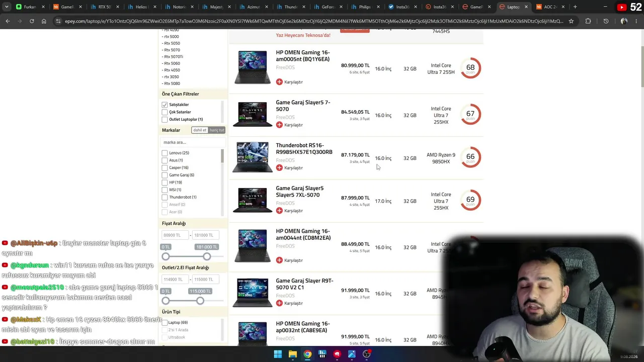Open the browser extensions menu
This screenshot has width=644, height=362.
click(588, 21)
